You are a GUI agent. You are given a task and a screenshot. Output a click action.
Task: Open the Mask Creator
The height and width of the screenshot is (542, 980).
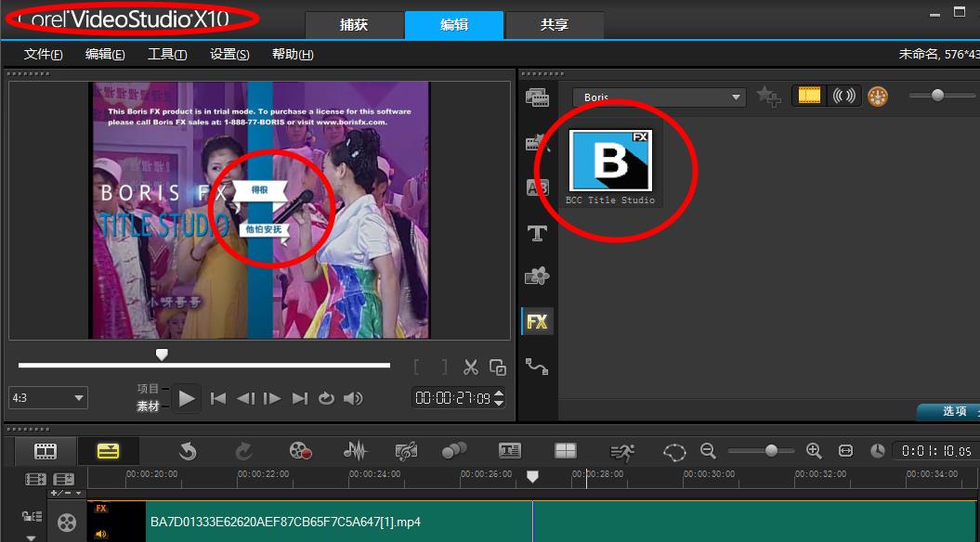[x=674, y=451]
